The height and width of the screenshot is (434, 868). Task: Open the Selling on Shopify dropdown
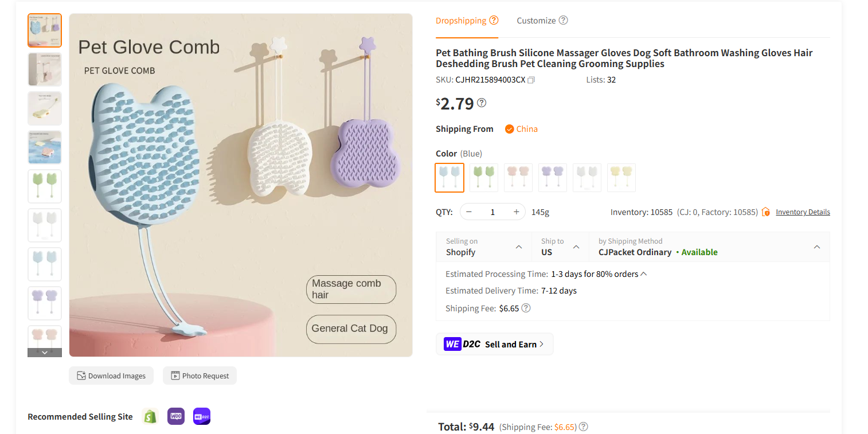[483, 247]
